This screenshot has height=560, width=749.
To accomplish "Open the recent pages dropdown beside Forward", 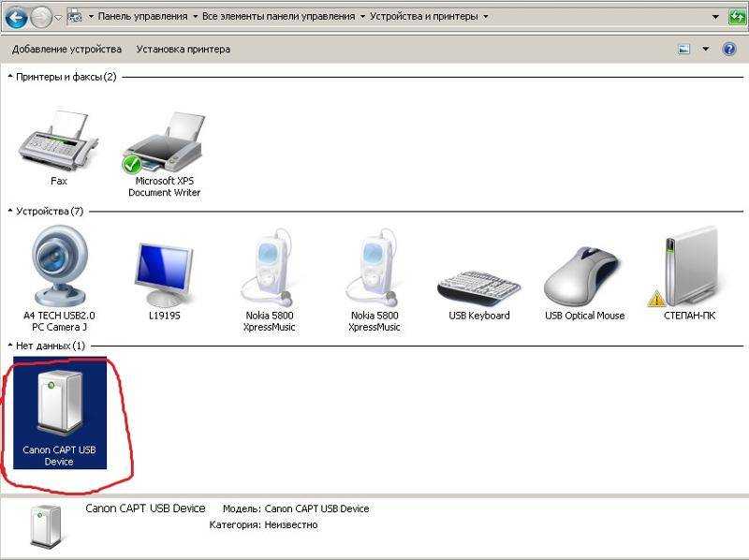I will point(58,18).
